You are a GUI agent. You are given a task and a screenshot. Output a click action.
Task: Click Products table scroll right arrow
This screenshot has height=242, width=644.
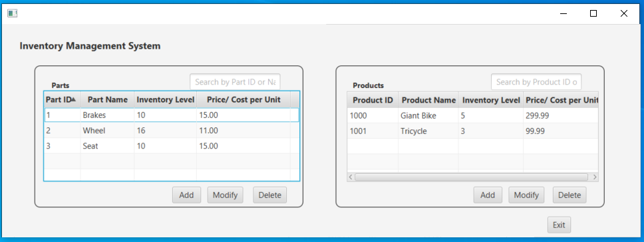pos(595,177)
